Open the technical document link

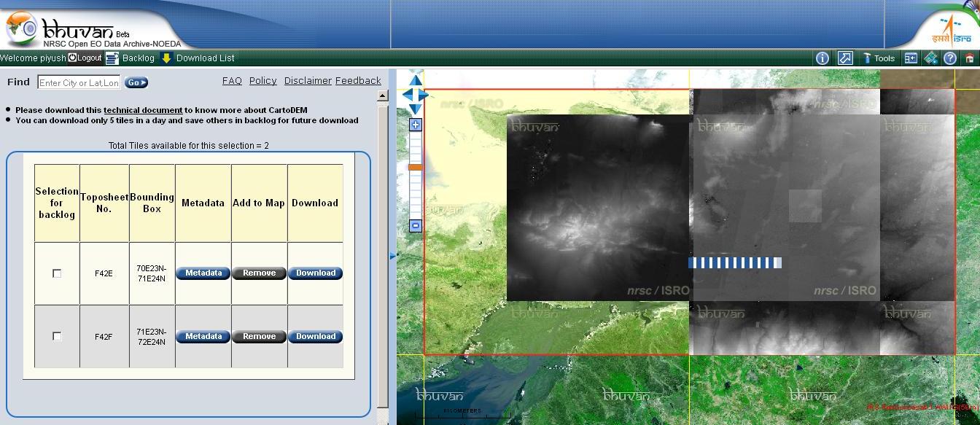click(x=143, y=110)
